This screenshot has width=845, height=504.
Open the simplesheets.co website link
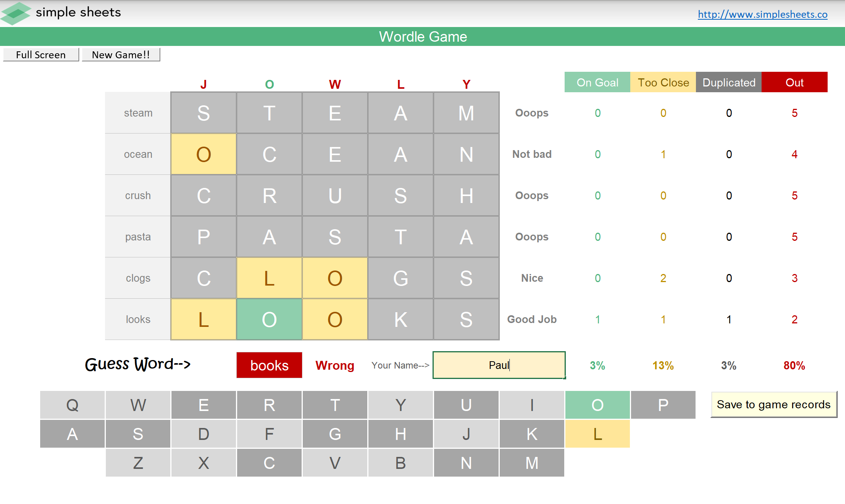tap(762, 15)
